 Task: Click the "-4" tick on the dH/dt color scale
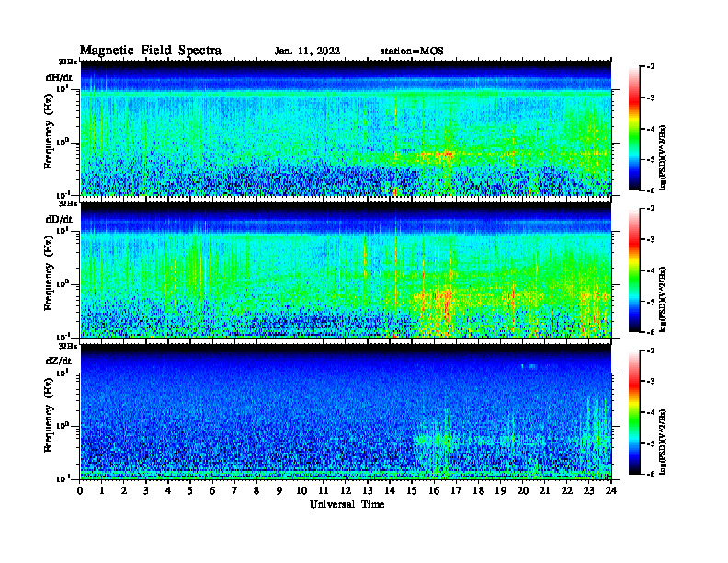tap(651, 129)
